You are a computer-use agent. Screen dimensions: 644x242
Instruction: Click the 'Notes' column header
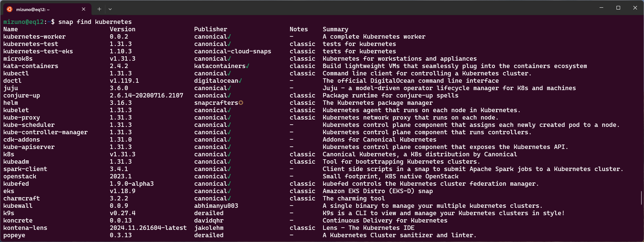coord(299,29)
